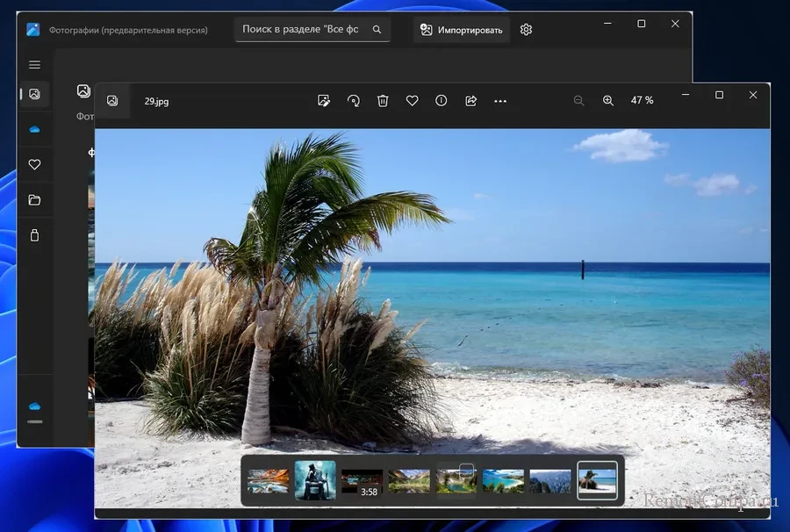Click the 47 % zoom level value
790x532 pixels.
[642, 100]
